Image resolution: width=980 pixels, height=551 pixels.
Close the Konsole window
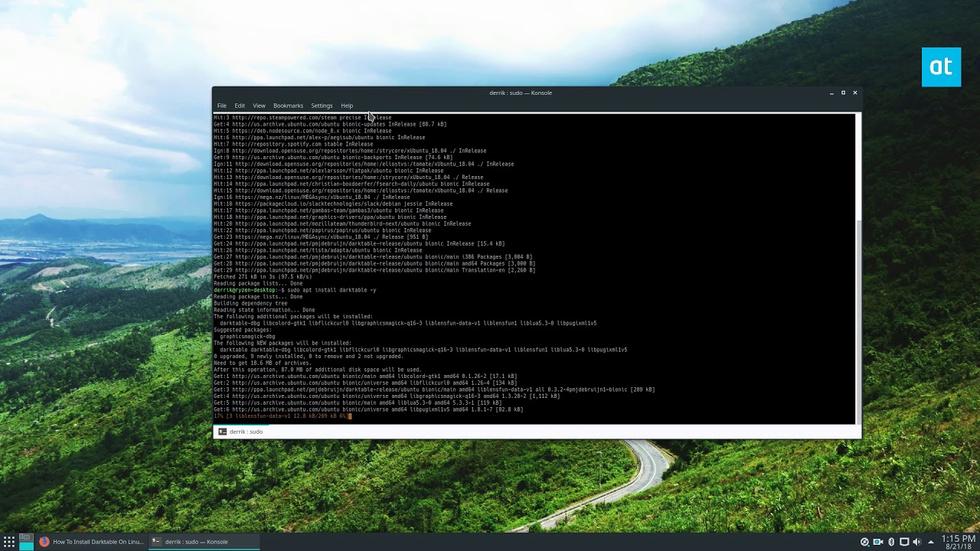(x=854, y=93)
